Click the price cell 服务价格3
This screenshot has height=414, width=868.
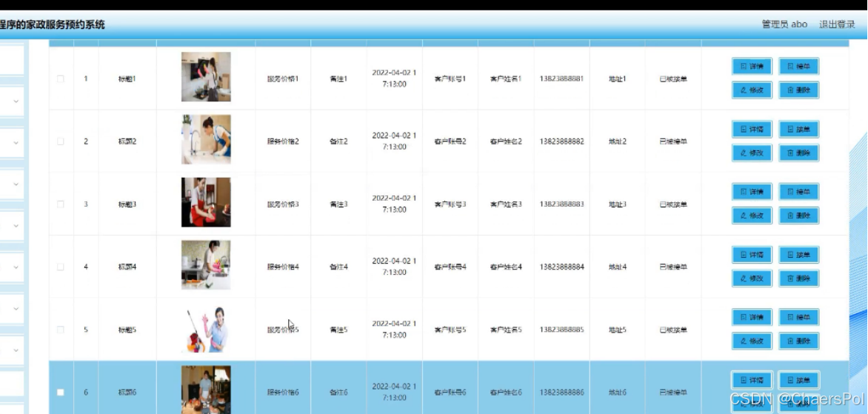click(x=283, y=204)
